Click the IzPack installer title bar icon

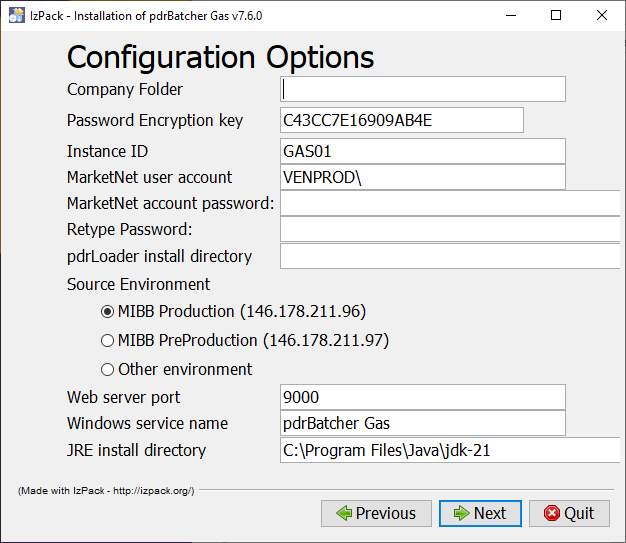[17, 16]
